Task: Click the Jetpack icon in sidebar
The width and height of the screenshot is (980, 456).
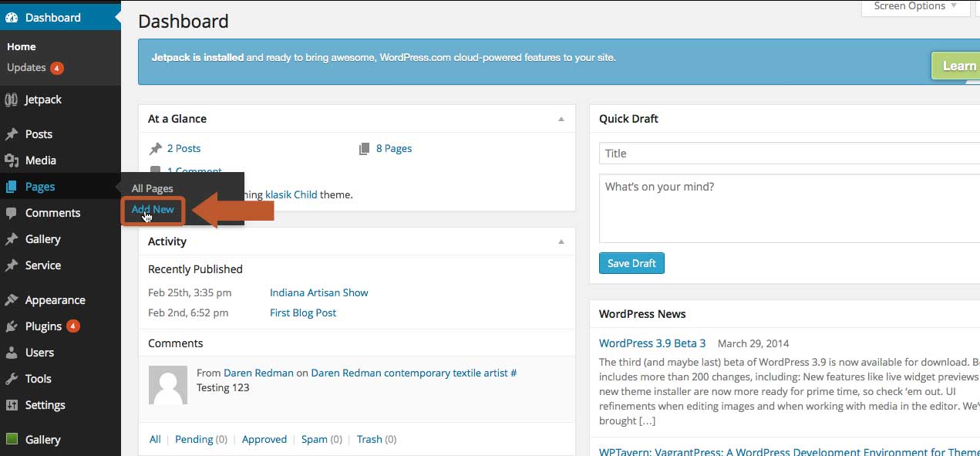Action: click(x=12, y=100)
